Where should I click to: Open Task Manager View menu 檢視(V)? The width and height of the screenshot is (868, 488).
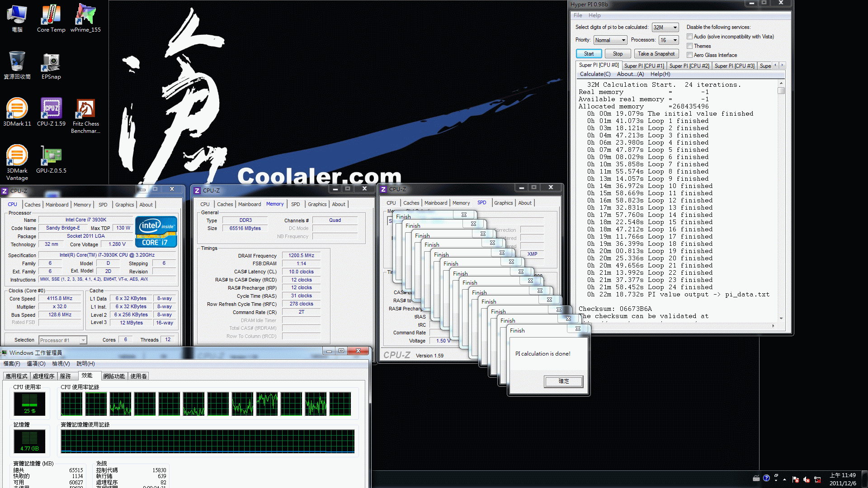(61, 364)
